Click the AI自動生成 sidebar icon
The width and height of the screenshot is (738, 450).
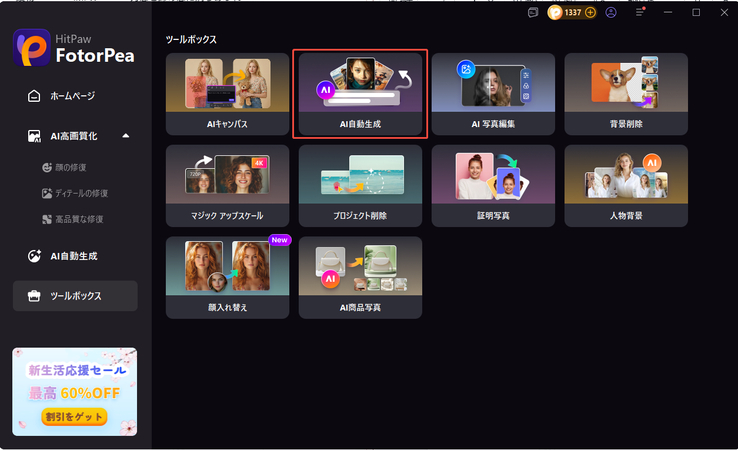click(x=34, y=256)
